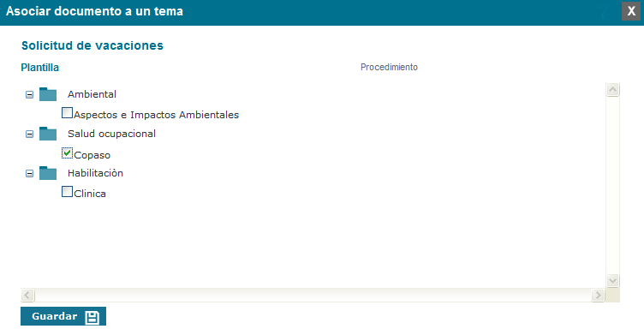Image resolution: width=644 pixels, height=329 pixels.
Task: Click the horizontal scrollbar right arrow
Action: tap(598, 295)
